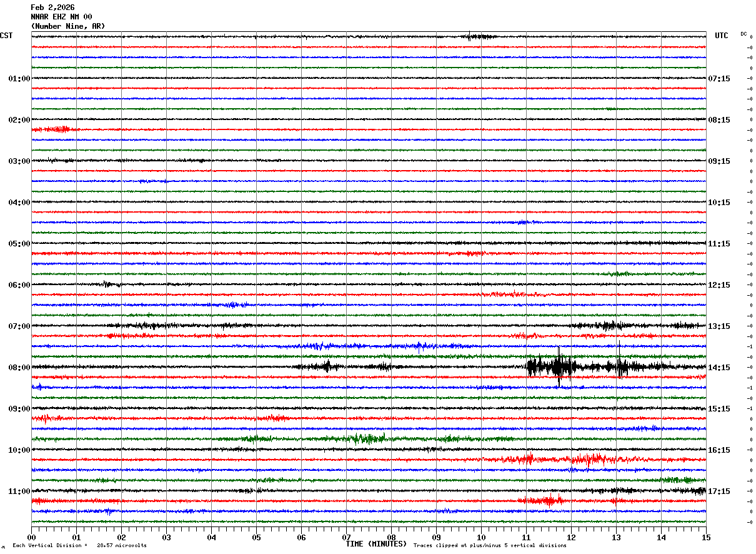Image resolution: width=756 pixels, height=554 pixels.
Task: Click the UTC timezone label
Action: click(722, 36)
